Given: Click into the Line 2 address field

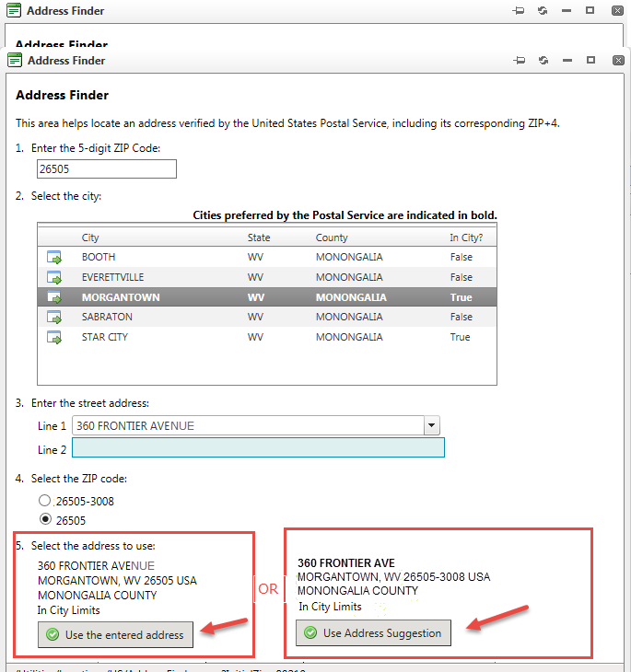Looking at the screenshot, I should (258, 448).
